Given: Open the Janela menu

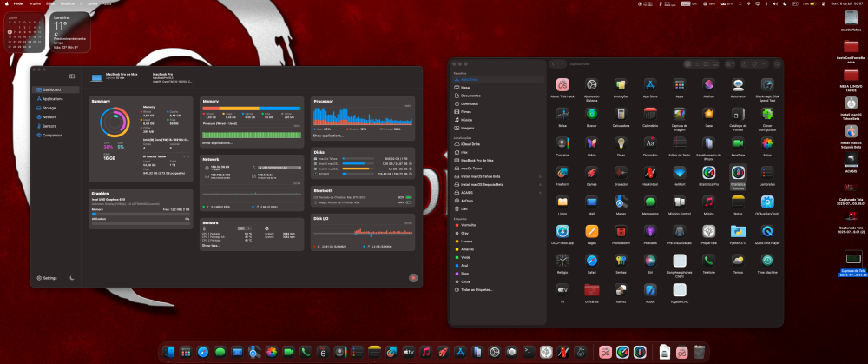Looking at the screenshot, I should pyautogui.click(x=92, y=3).
